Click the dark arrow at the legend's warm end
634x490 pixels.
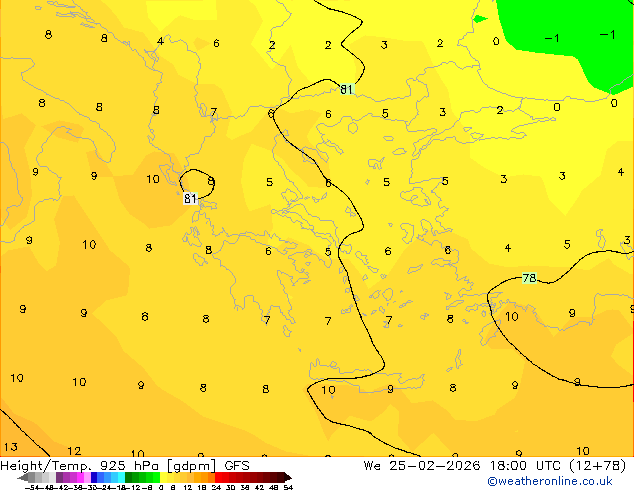288,478
